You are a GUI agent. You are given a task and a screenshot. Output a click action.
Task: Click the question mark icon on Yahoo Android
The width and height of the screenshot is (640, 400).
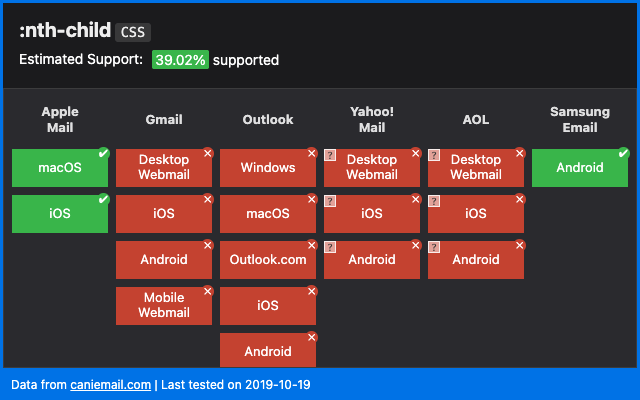(x=330, y=247)
